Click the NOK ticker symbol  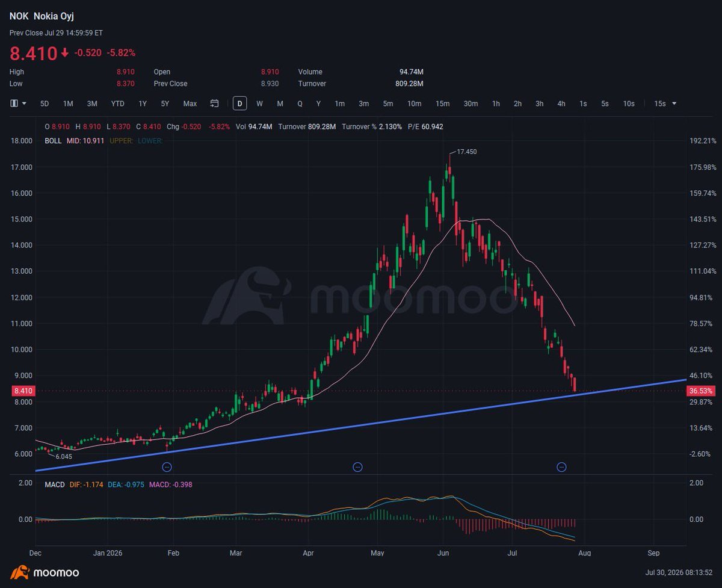(x=19, y=16)
